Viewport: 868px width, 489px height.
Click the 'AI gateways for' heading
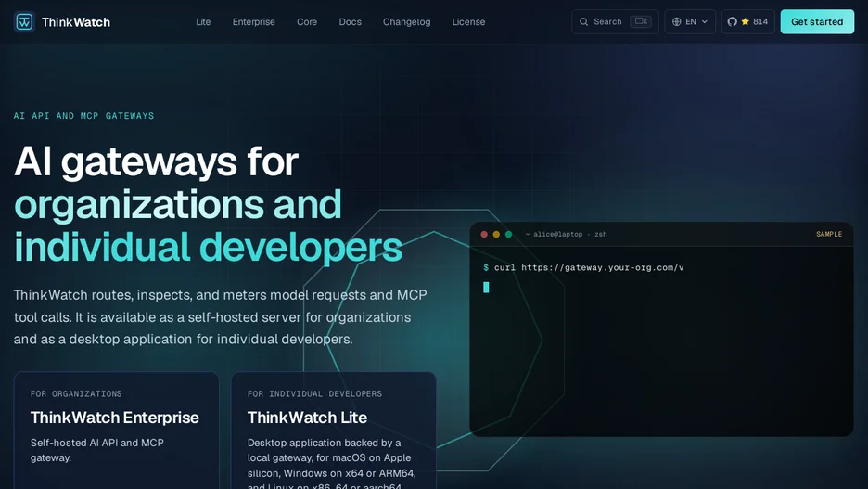point(156,161)
